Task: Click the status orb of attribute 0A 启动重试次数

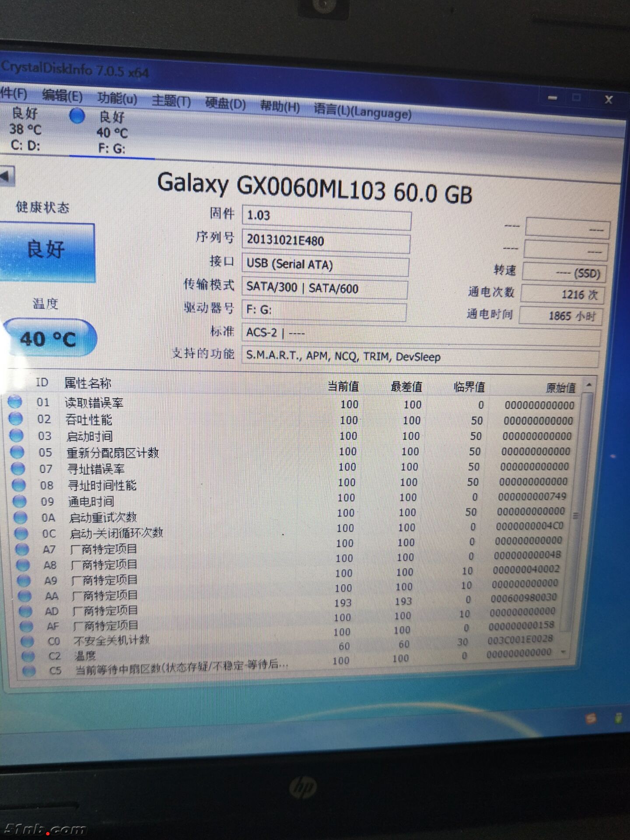Action: (21, 517)
